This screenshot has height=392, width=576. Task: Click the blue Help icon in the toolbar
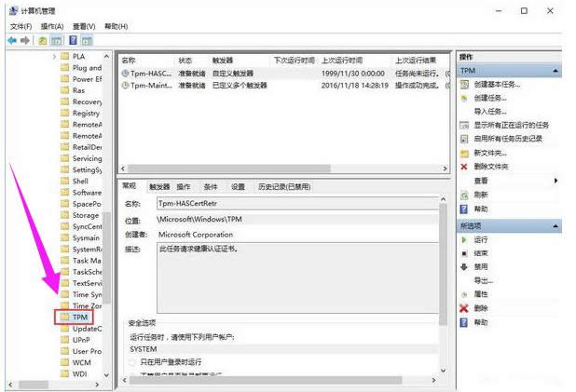[x=73, y=41]
